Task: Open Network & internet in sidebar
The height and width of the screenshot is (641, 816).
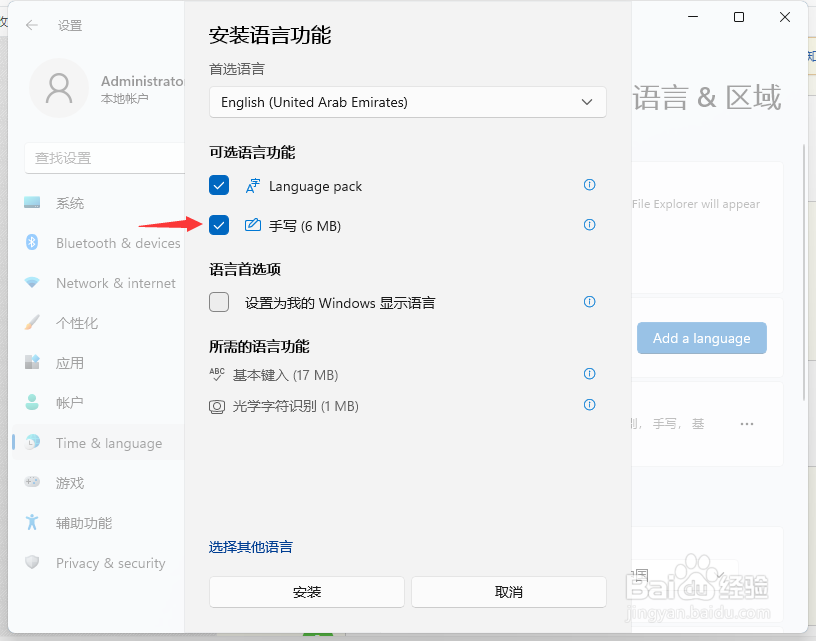Action: (98, 283)
